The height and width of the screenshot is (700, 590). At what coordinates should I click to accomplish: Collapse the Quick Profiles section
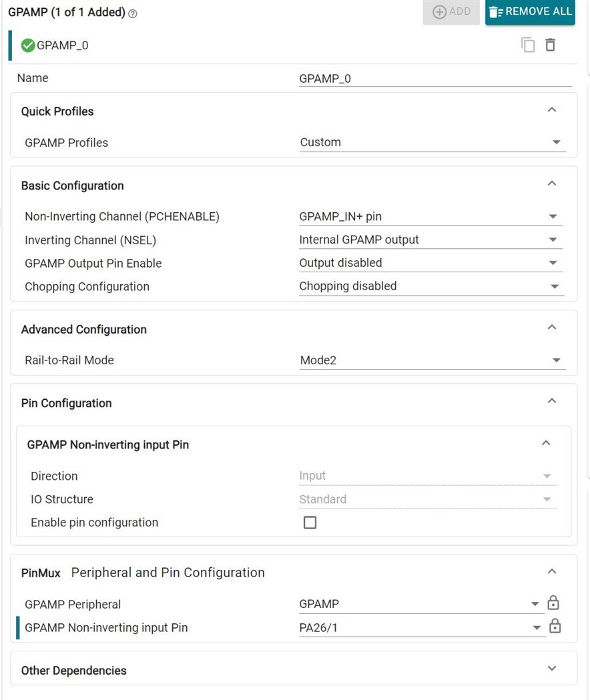(x=551, y=110)
